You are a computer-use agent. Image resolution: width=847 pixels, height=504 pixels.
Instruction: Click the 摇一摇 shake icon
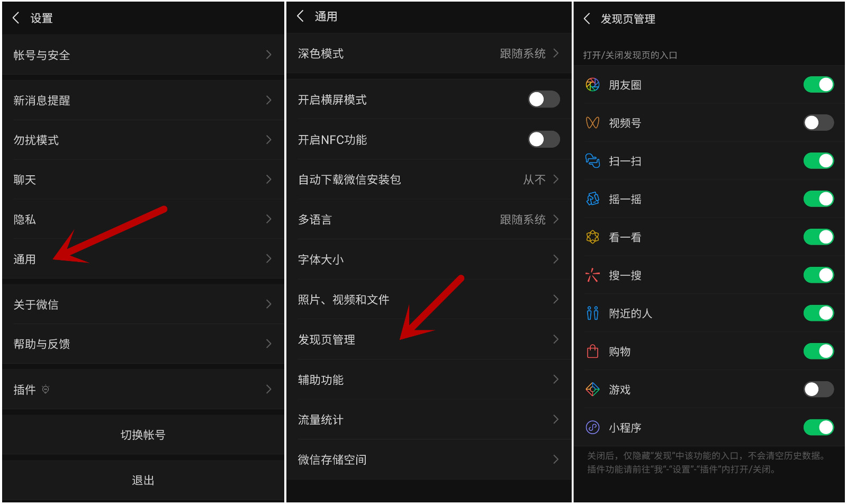pos(592,199)
